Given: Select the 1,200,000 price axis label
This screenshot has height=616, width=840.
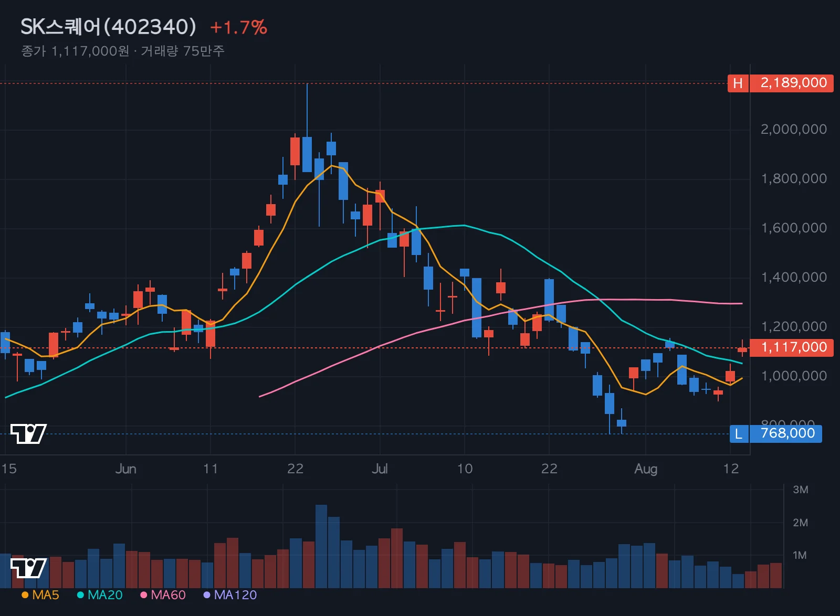Looking at the screenshot, I should click(794, 327).
